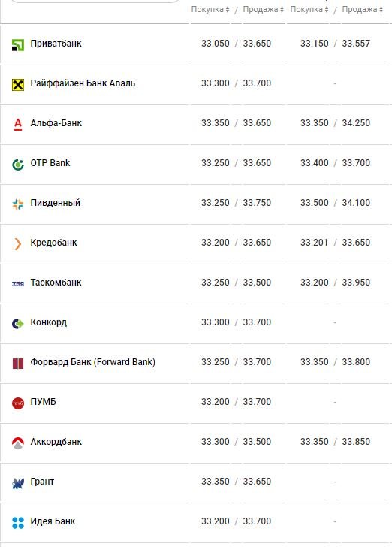Click the Приватбанк green logo icon
392x547 pixels.
[18, 45]
